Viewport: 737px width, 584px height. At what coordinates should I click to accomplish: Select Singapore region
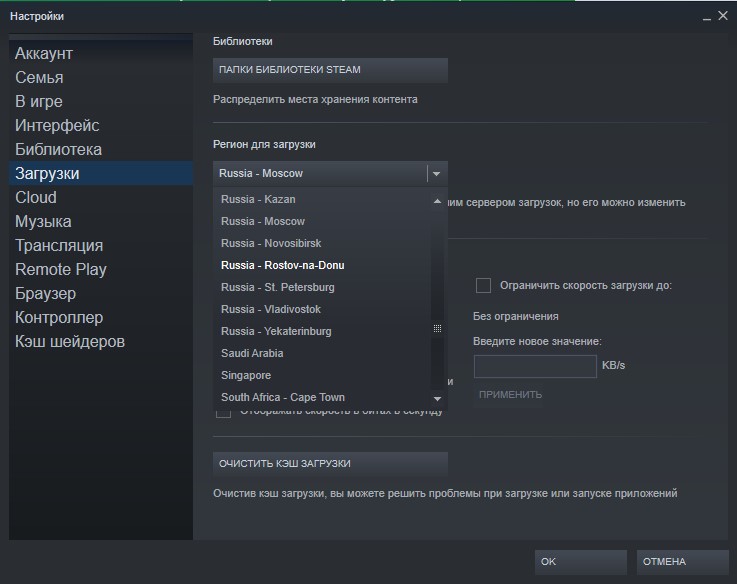(x=322, y=375)
